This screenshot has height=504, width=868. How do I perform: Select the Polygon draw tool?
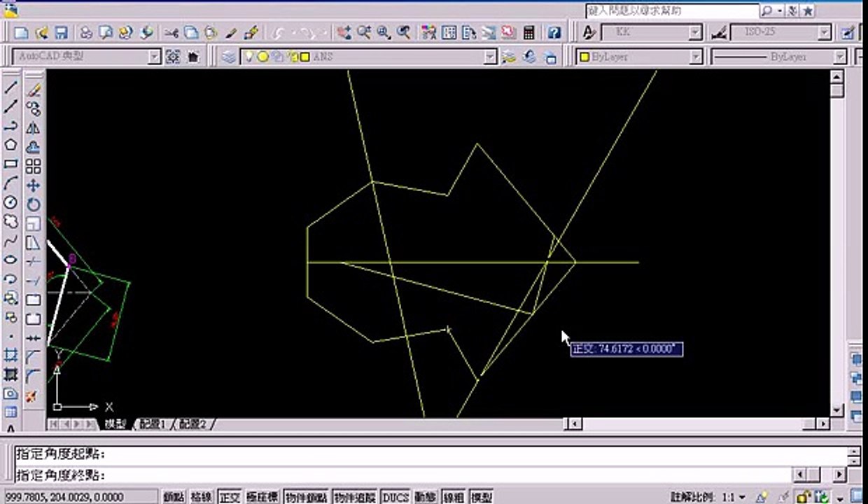tap(10, 145)
